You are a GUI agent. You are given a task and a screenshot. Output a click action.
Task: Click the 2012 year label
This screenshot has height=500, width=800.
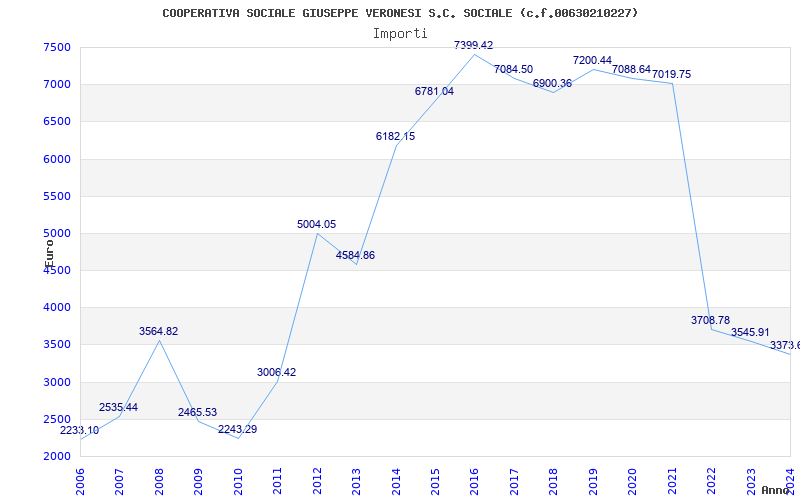(317, 483)
